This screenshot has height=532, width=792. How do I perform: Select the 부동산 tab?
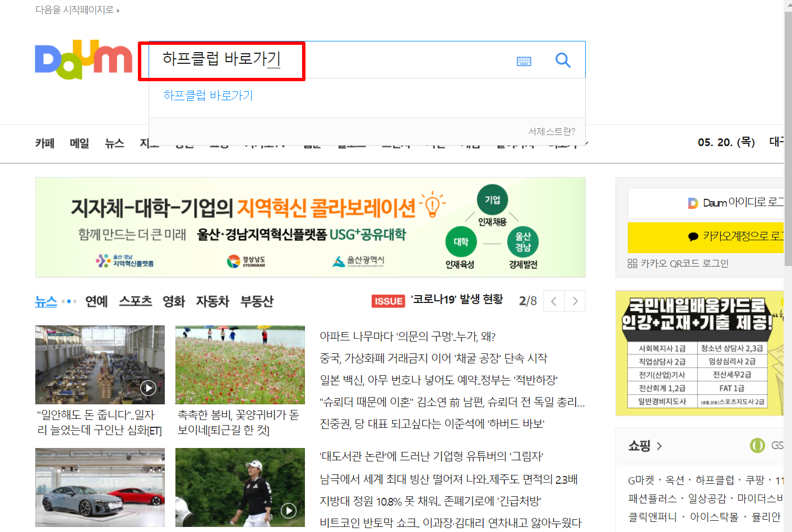[257, 301]
